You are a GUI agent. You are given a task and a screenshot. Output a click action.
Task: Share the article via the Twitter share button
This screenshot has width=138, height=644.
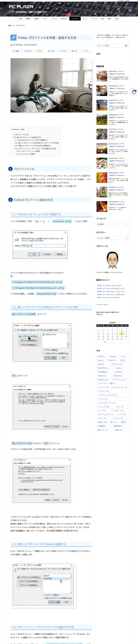pos(16,51)
